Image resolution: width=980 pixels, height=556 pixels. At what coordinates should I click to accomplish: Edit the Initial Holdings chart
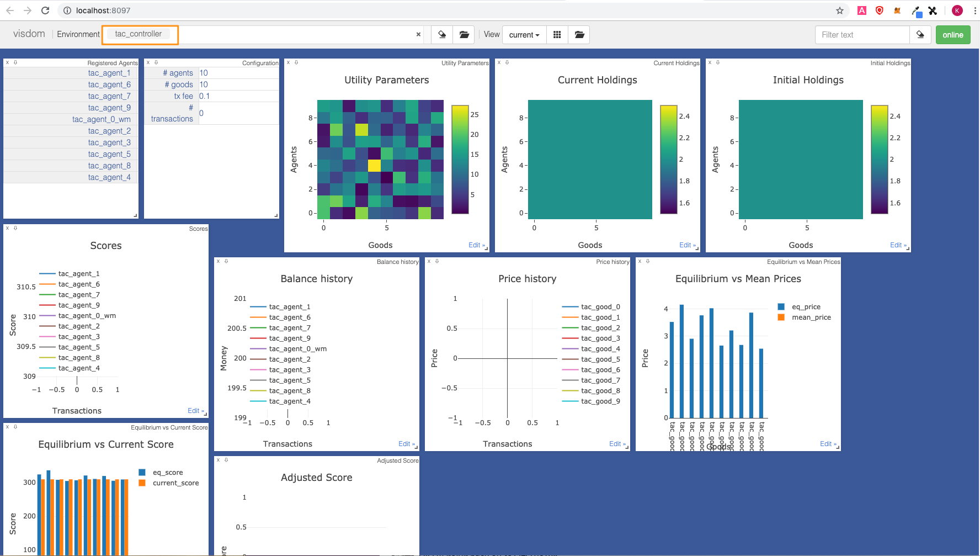click(x=898, y=245)
